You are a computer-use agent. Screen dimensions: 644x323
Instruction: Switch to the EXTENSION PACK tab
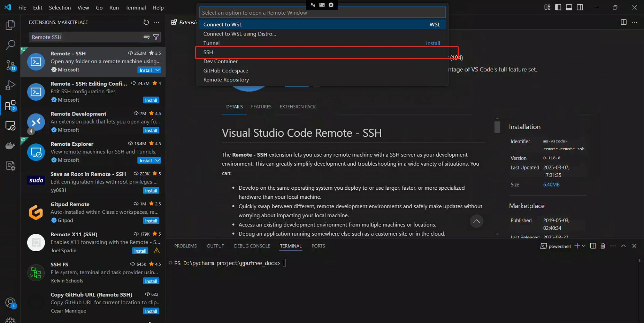point(298,107)
